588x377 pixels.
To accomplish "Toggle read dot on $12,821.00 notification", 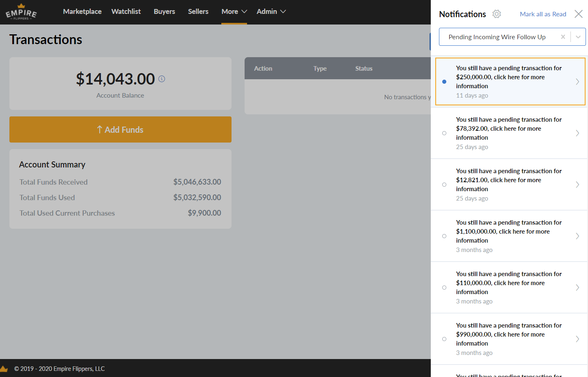I will click(x=444, y=185).
